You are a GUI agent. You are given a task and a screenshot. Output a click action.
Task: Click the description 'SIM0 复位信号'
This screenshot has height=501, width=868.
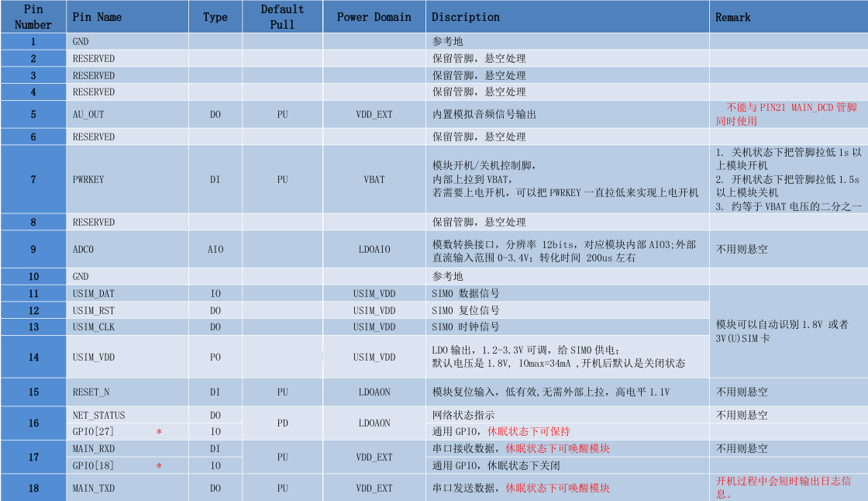point(466,310)
